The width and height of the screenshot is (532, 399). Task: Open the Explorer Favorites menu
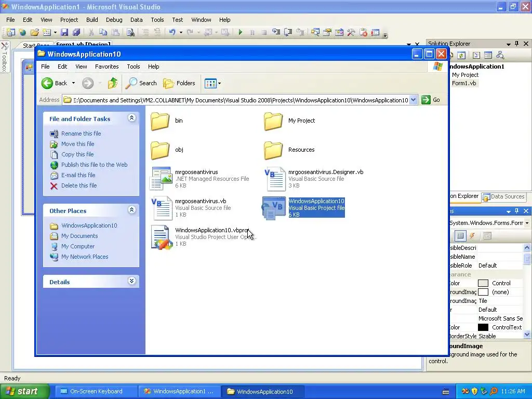107,66
